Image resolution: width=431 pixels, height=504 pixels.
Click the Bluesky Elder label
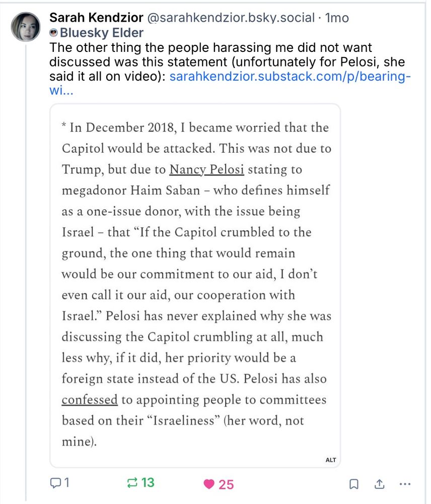click(102, 33)
